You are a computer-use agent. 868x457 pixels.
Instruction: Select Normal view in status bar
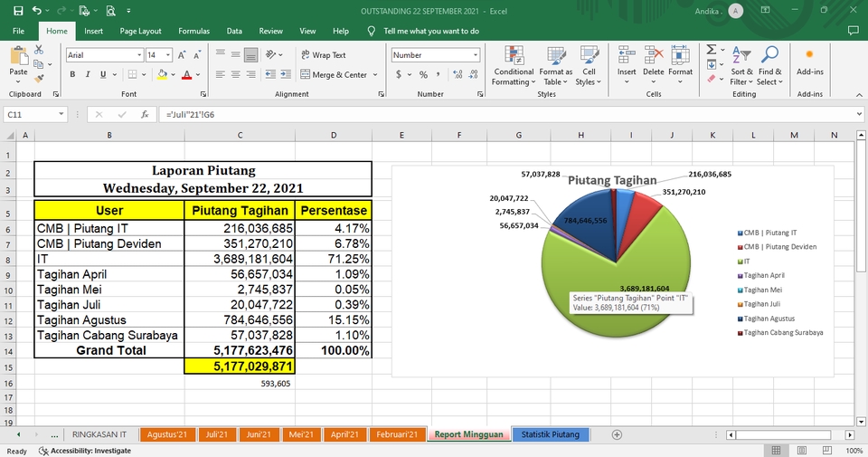pyautogui.click(x=776, y=451)
